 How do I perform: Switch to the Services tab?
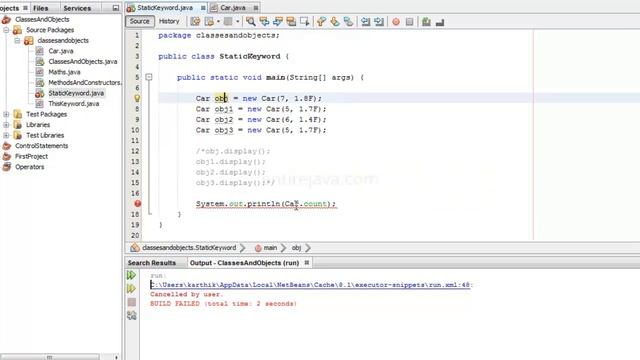click(77, 8)
